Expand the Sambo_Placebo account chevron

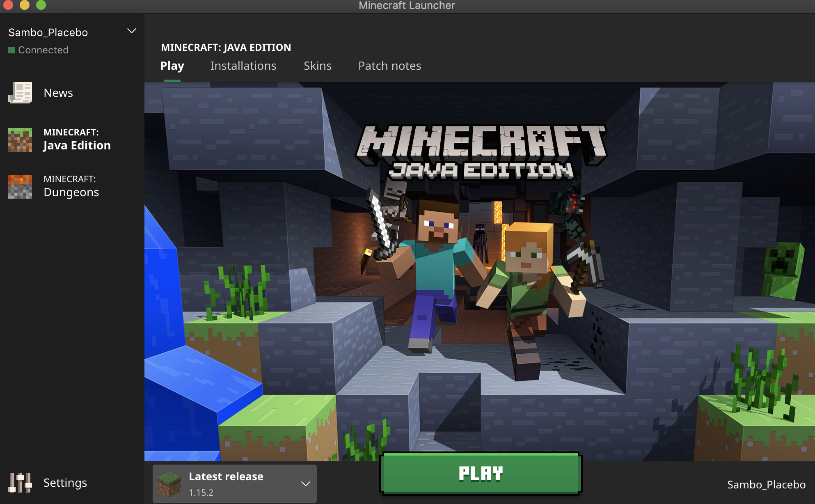[x=132, y=31]
